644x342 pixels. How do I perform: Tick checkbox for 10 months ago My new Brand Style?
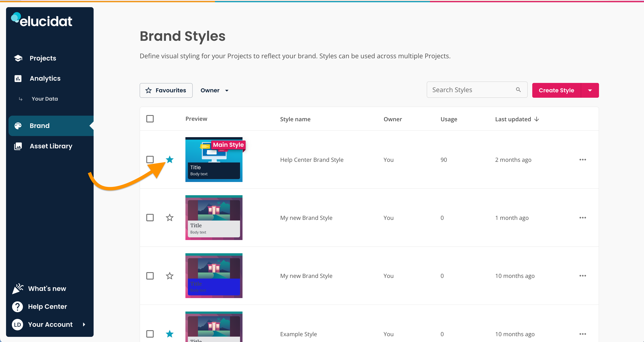[150, 276]
